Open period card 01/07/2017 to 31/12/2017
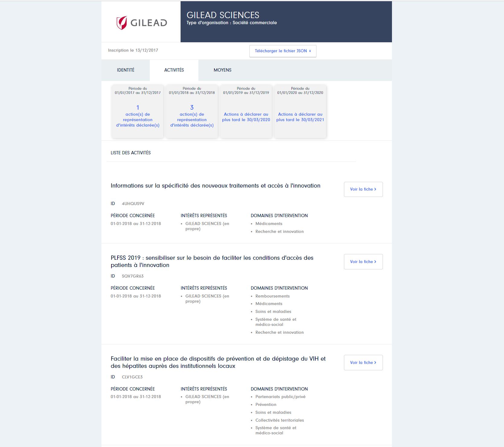The height and width of the screenshot is (447, 504). point(138,111)
